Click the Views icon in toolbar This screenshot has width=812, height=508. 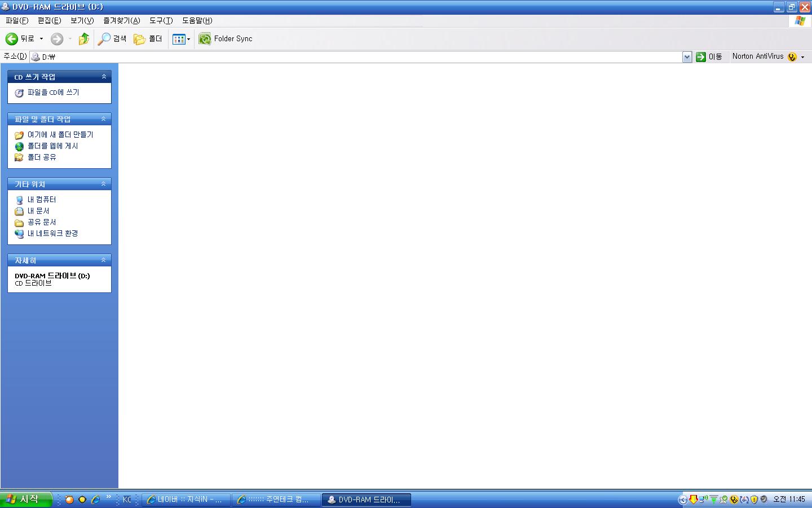[179, 39]
